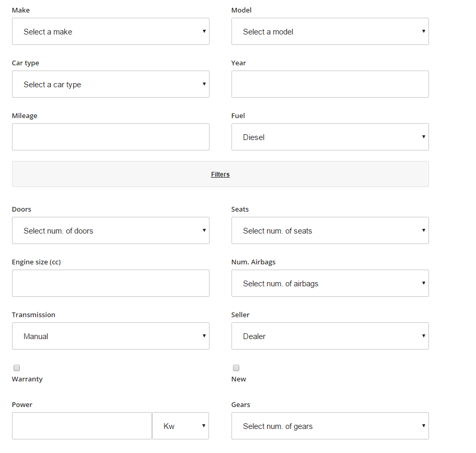Open the Transmission dropdown showing Manual
The height and width of the screenshot is (453, 476).
(110, 336)
